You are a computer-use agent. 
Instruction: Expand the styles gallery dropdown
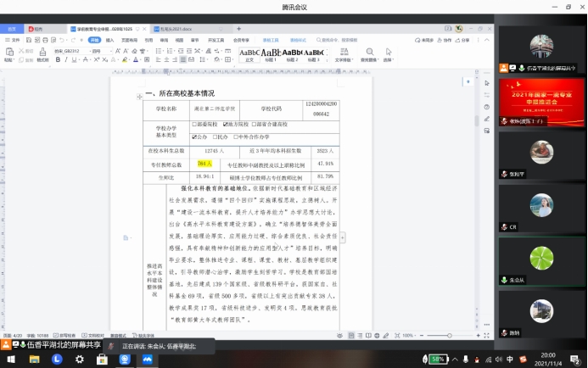(x=328, y=59)
